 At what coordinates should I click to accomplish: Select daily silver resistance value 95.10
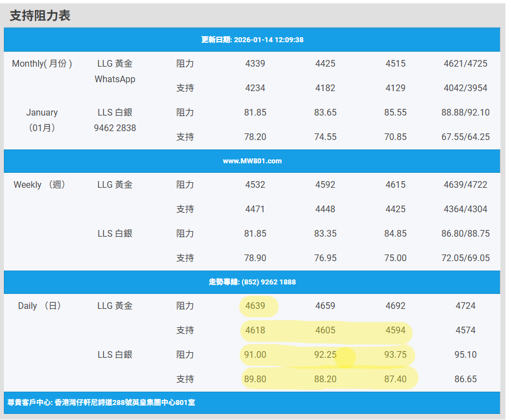[x=465, y=354]
